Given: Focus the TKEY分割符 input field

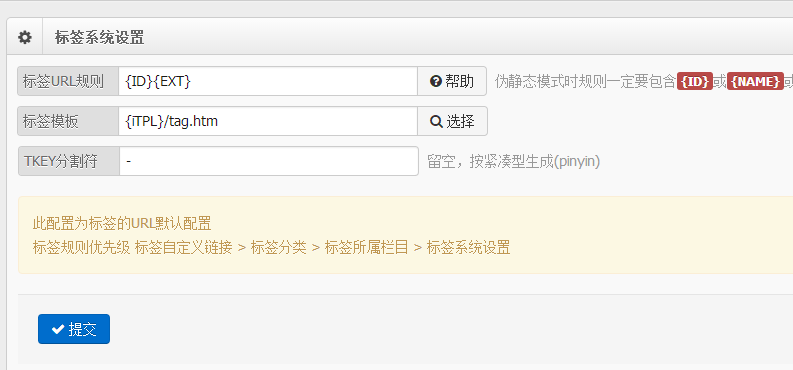Looking at the screenshot, I should point(269,161).
